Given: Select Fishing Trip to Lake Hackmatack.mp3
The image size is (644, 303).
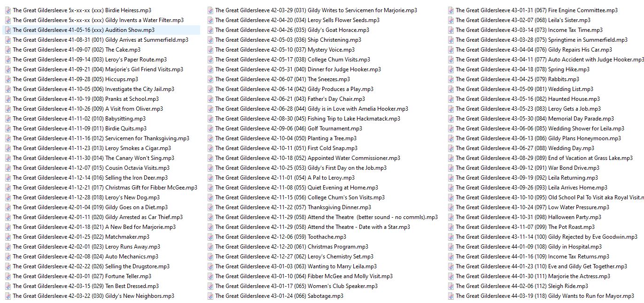Looking at the screenshot, I should [307, 119].
